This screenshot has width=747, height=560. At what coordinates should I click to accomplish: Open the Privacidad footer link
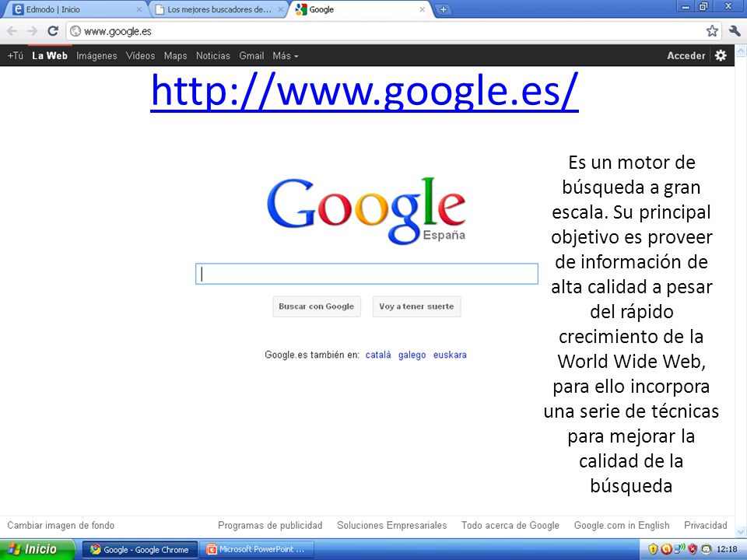[706, 525]
